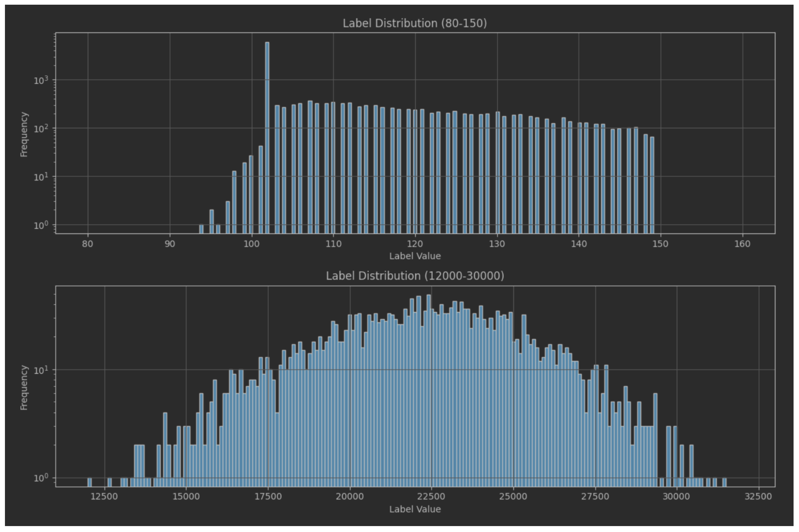Click the bottom chart's "Label Value" axis label

415,509
